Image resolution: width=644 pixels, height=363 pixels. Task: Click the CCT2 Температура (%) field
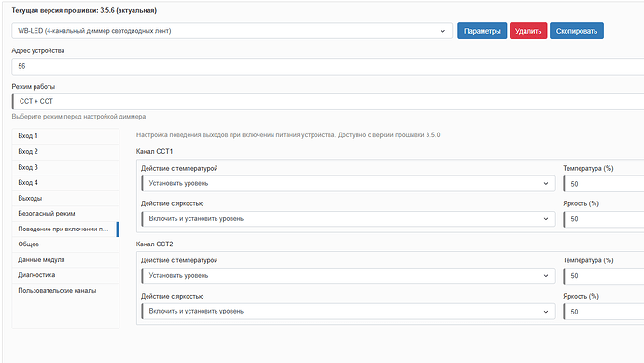[x=604, y=276]
